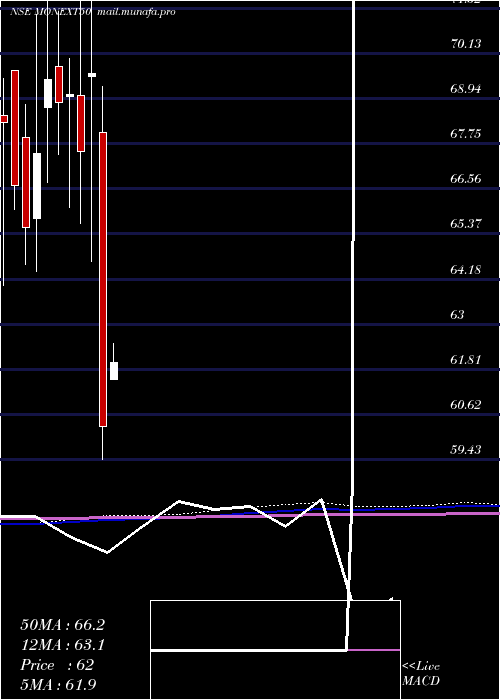Click the 60.62 price axis label
The image size is (500, 700).
(466, 405)
